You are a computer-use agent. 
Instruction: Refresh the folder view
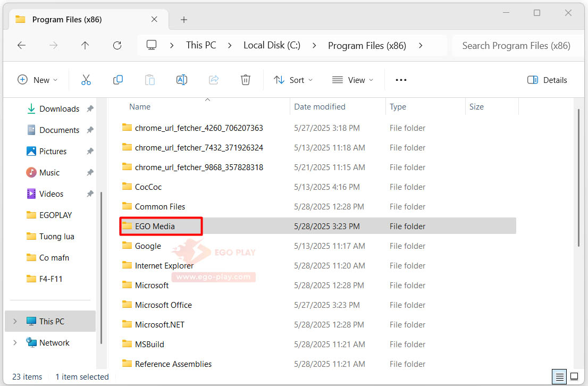(117, 45)
